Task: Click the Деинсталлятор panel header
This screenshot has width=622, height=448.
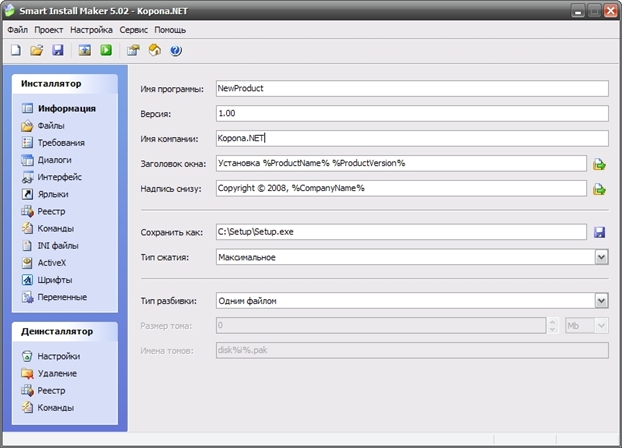Action: pos(65,332)
